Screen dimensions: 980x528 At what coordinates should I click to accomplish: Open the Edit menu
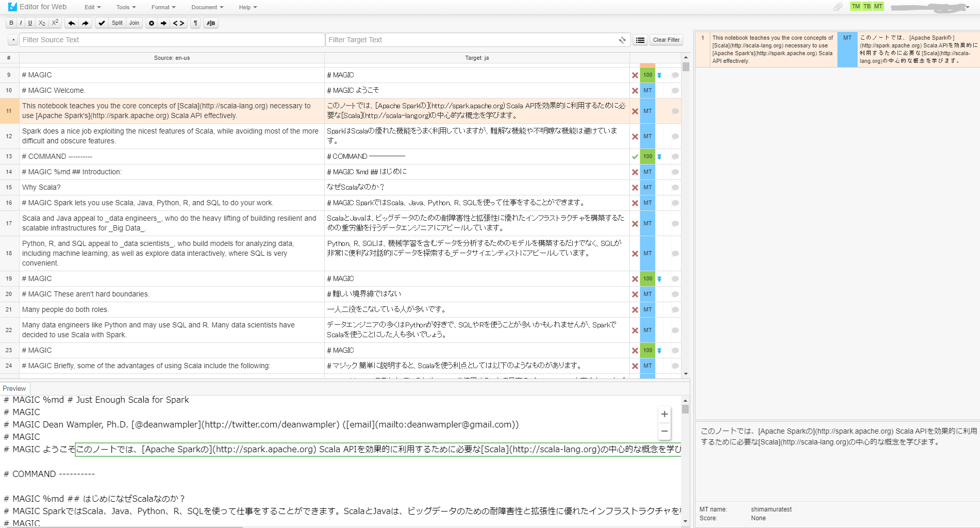93,7
